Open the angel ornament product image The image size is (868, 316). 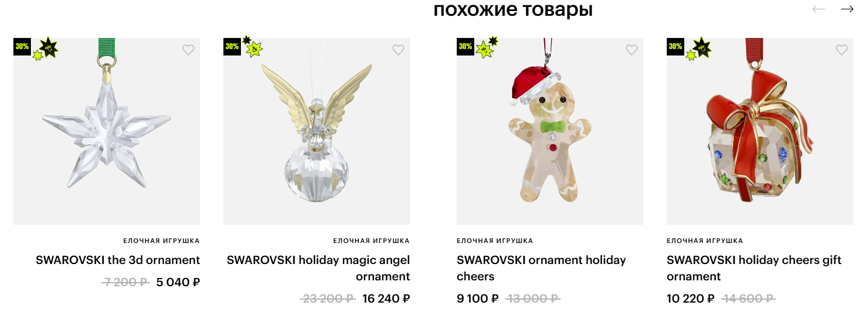click(x=317, y=131)
